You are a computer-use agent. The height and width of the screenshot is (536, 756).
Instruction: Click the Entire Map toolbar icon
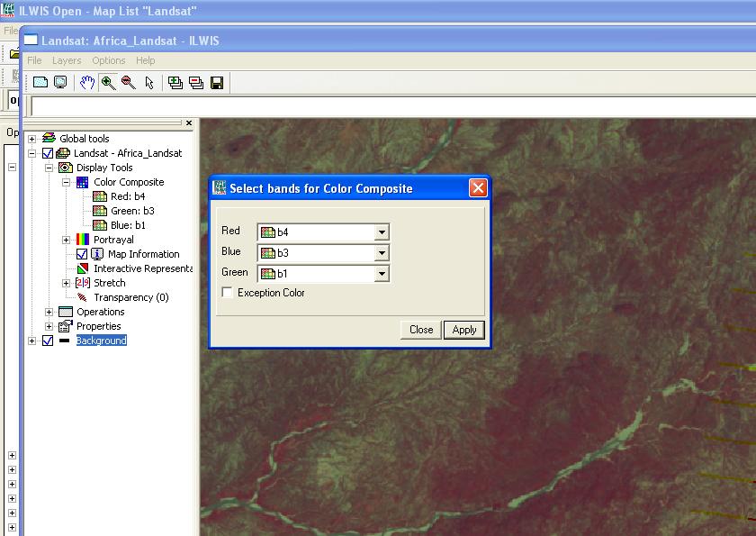40,83
